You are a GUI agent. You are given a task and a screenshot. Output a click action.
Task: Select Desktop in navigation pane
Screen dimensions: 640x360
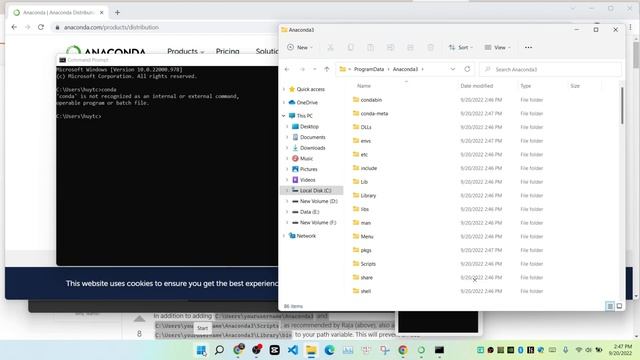tap(309, 127)
